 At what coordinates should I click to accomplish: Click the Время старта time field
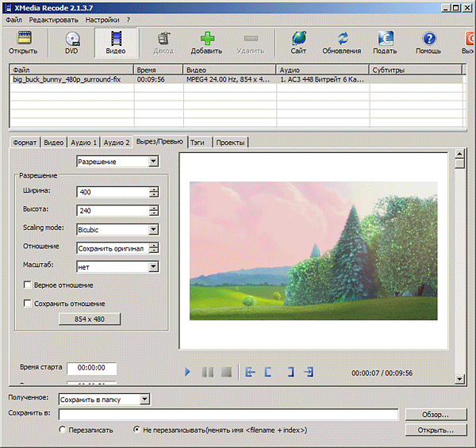point(91,368)
